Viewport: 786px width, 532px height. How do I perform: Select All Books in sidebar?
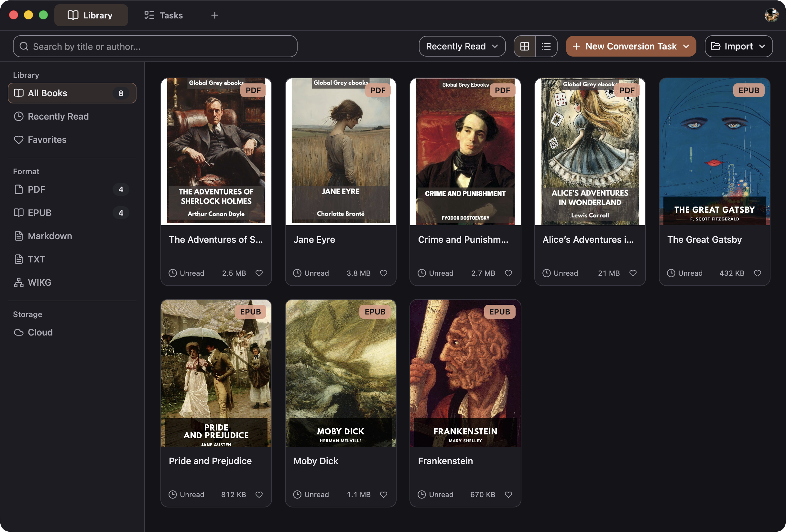(72, 93)
